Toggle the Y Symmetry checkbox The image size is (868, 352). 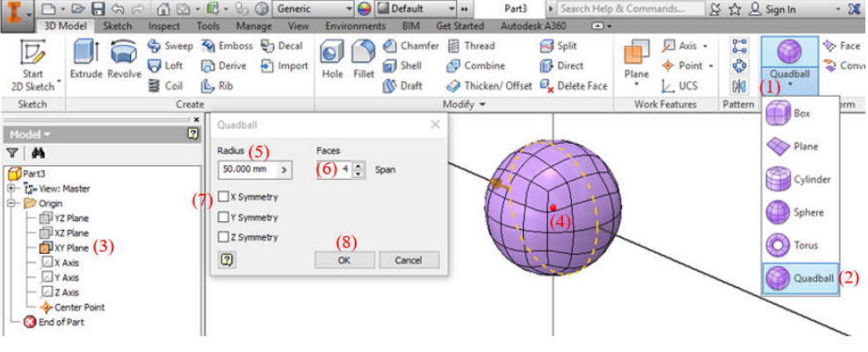coord(224,217)
